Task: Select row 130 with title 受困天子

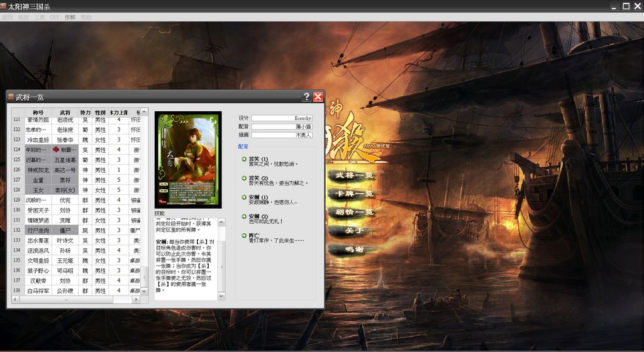Action: pyautogui.click(x=38, y=210)
